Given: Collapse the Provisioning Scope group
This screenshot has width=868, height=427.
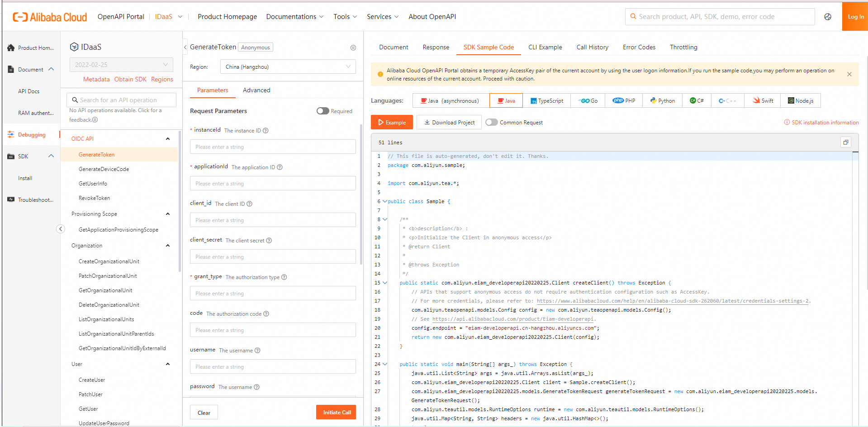Looking at the screenshot, I should [168, 214].
